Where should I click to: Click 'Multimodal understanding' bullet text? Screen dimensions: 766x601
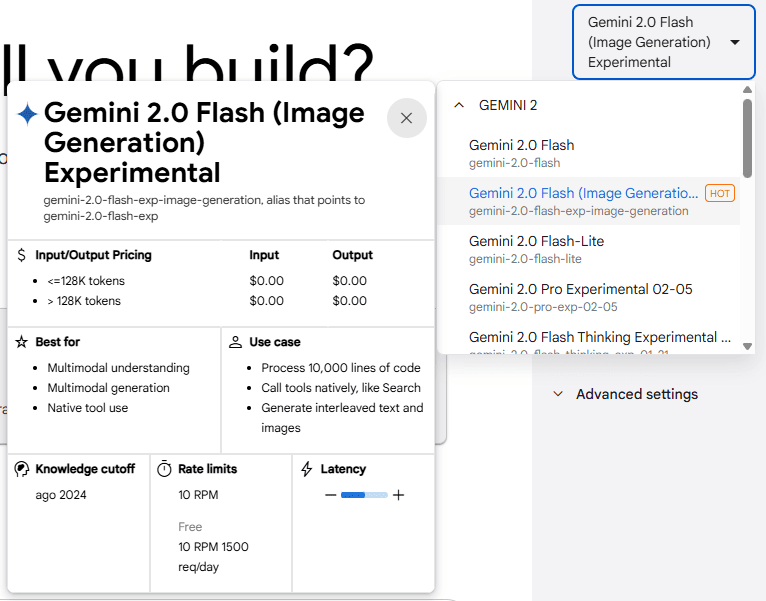click(118, 367)
